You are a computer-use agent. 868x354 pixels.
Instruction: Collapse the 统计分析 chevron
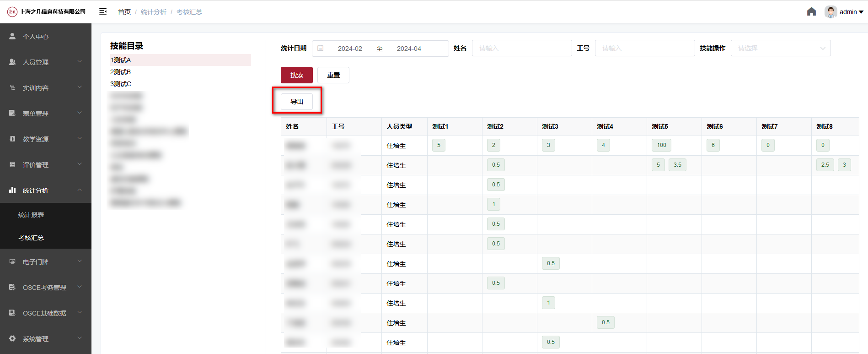point(80,190)
